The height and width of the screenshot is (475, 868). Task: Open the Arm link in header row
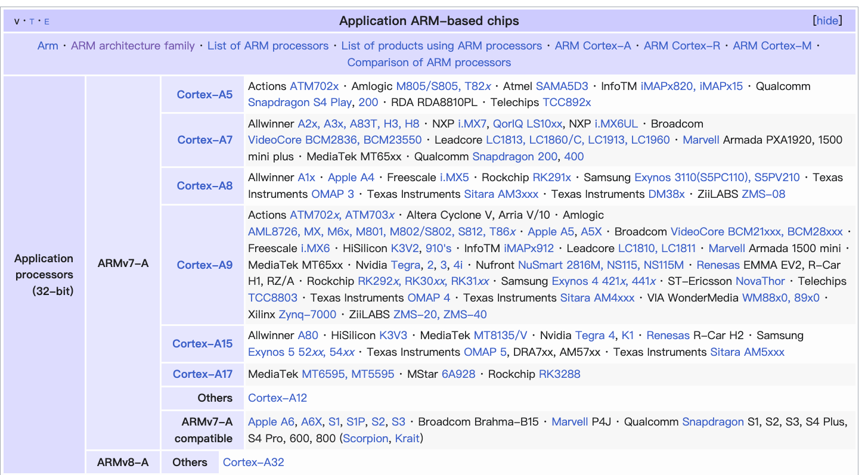(x=48, y=46)
